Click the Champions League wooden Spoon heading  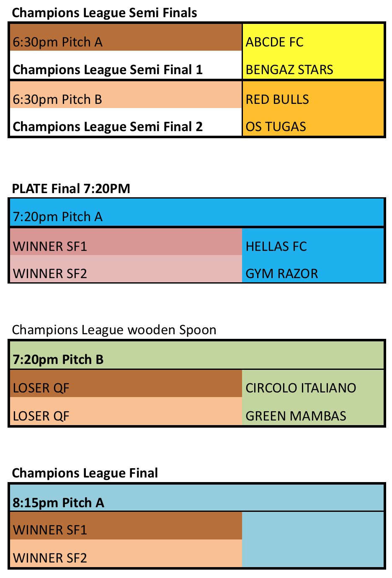pos(114,330)
